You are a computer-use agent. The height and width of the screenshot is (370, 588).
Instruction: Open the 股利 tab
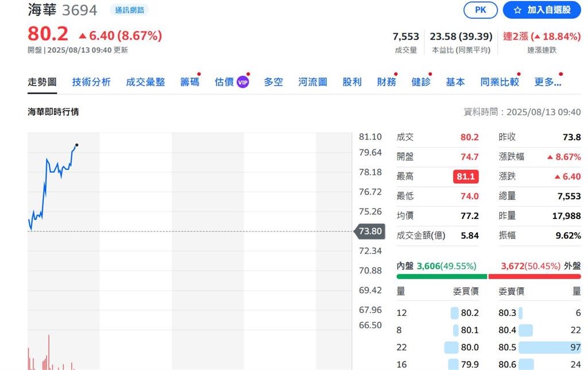click(x=351, y=82)
